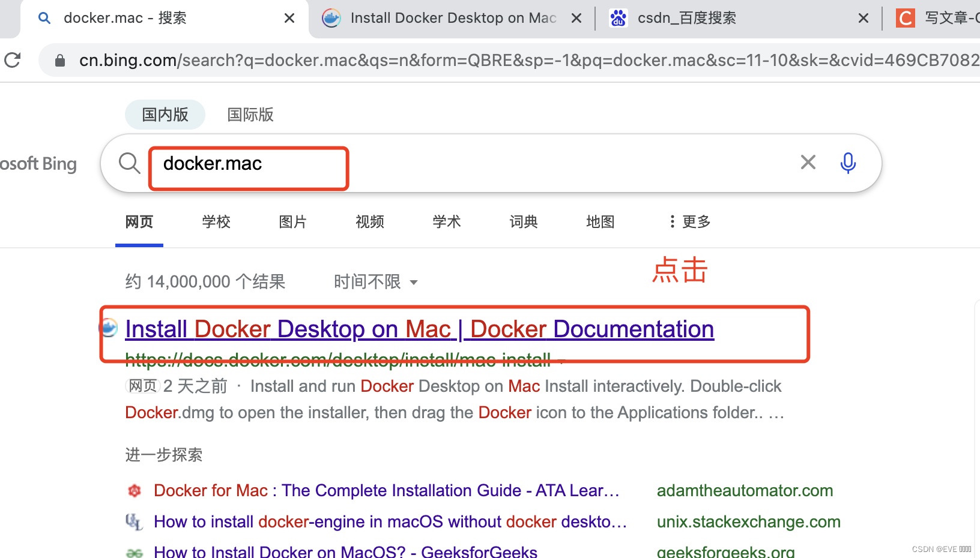
Task: Switch to the 国际版 version
Action: [x=250, y=114]
